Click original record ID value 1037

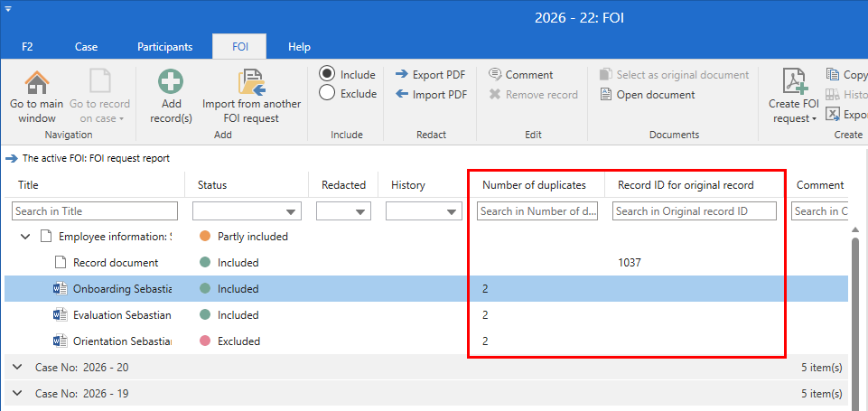tap(630, 263)
